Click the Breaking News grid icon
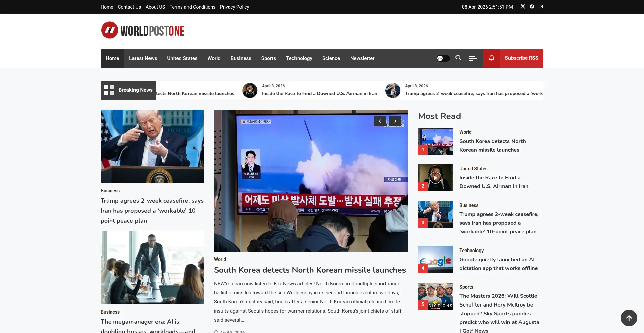Screen dimensions: 644x333 tap(109, 90)
